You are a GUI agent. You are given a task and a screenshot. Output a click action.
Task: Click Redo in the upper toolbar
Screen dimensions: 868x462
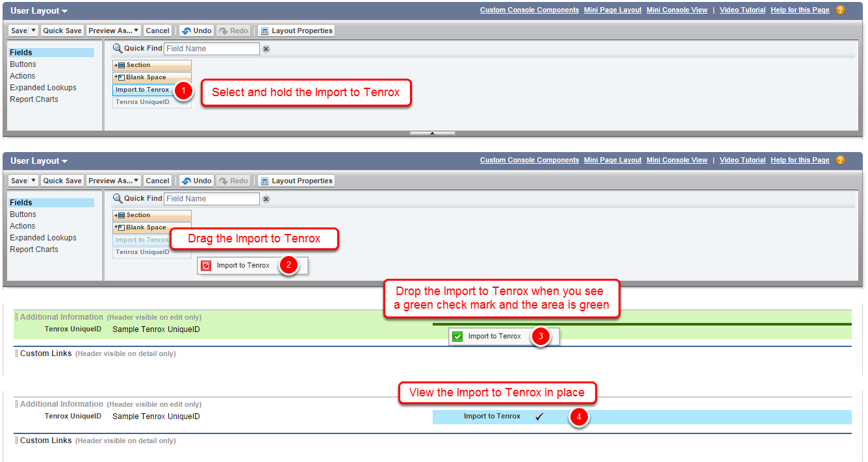pyautogui.click(x=233, y=31)
